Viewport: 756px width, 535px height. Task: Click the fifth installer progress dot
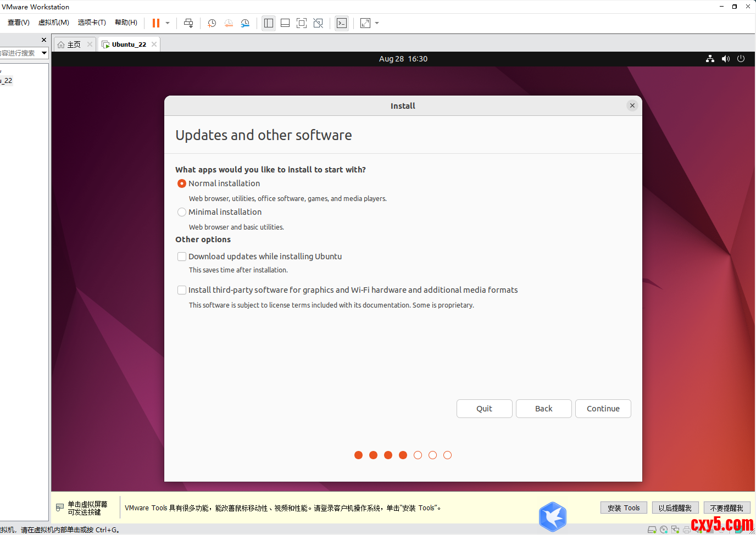tap(418, 455)
